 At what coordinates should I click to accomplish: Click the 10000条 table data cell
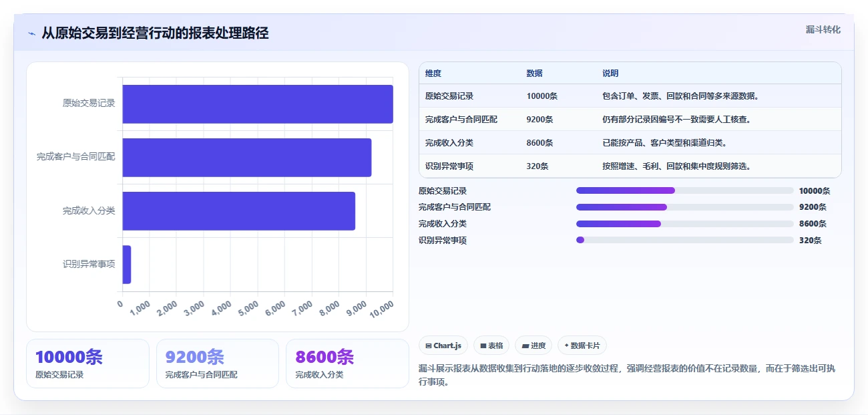click(541, 96)
